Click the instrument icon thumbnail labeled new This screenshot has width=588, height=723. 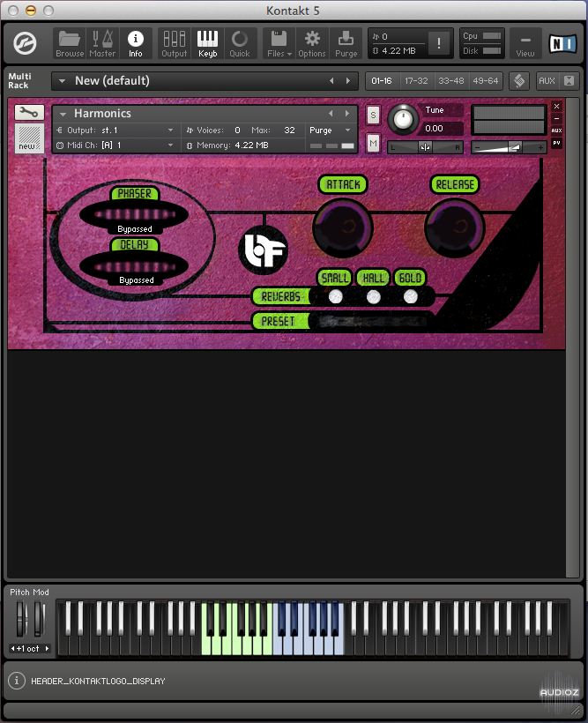(29, 138)
